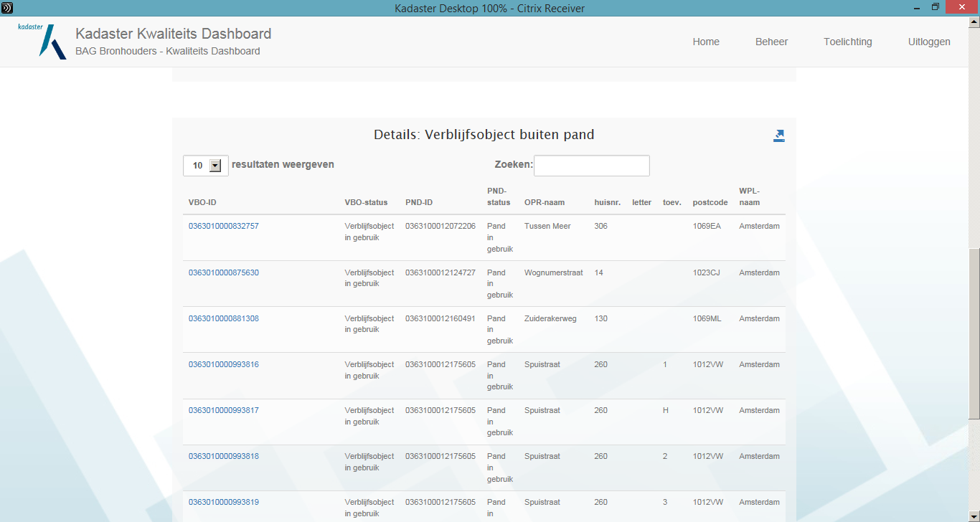
Task: Click house number 130
Action: click(600, 318)
